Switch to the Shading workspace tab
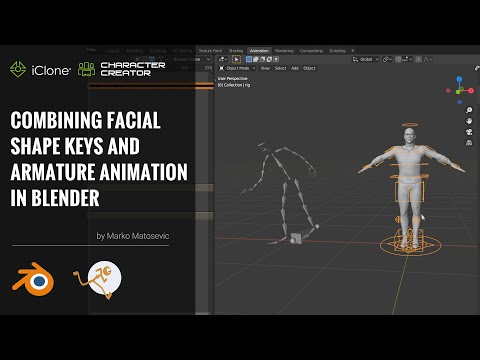 tap(236, 51)
